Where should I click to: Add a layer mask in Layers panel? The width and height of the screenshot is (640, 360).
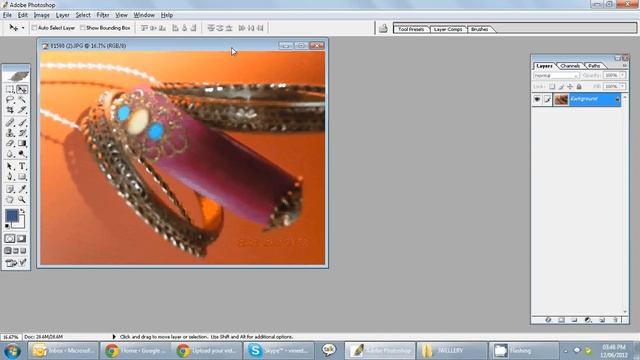561,320
